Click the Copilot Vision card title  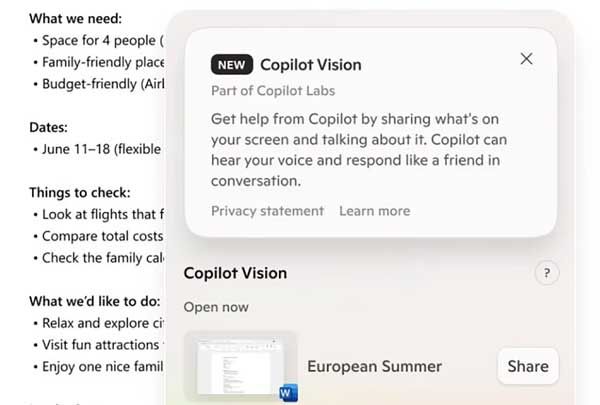[311, 65]
